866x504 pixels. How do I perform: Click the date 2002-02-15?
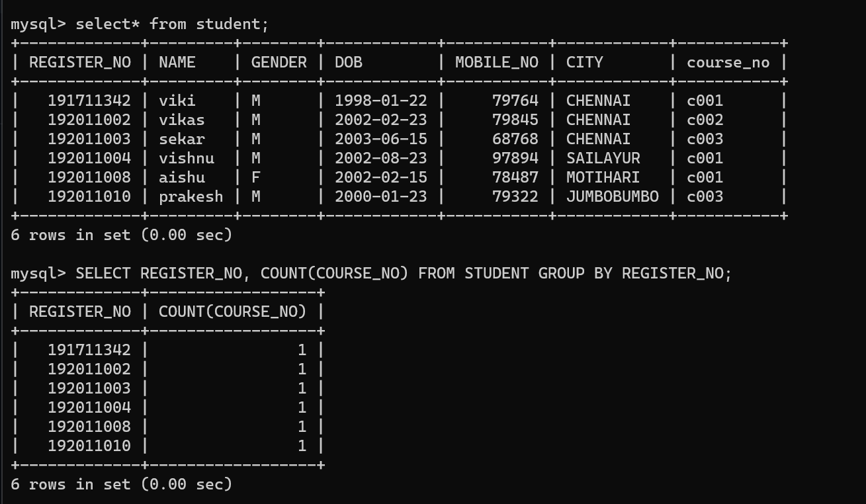coord(381,177)
